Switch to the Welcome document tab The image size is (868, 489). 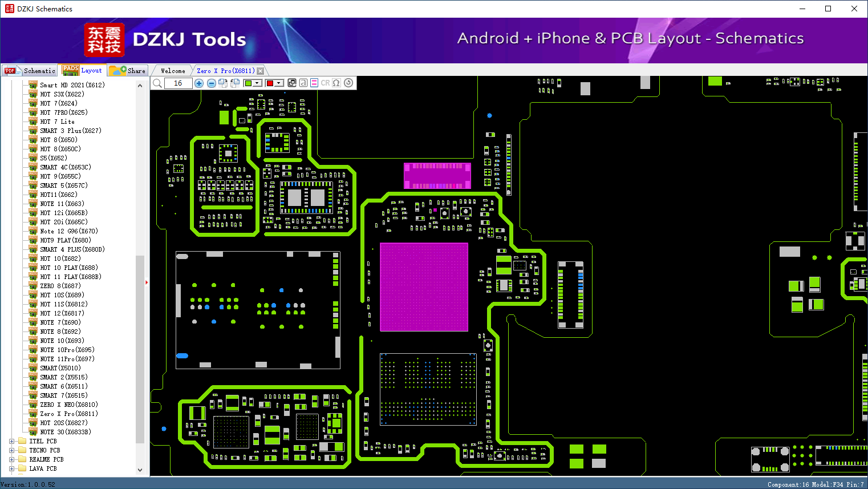click(x=173, y=71)
